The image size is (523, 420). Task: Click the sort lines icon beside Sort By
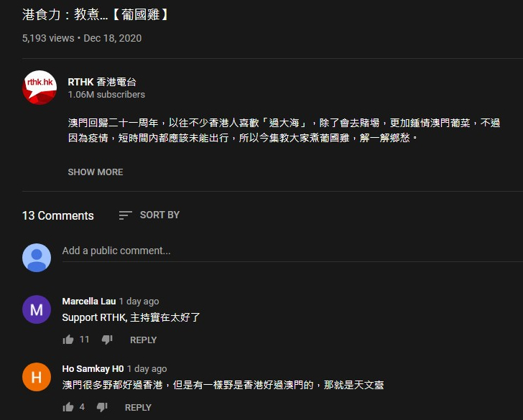coord(126,215)
